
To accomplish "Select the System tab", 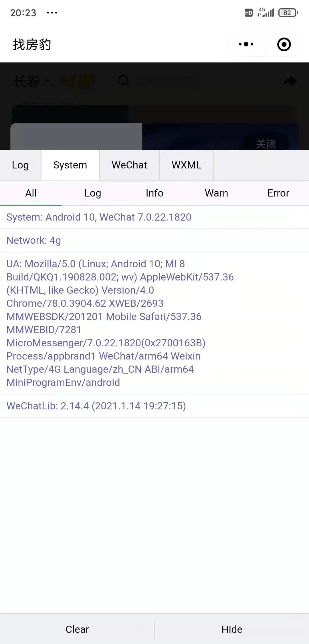I will coord(70,165).
